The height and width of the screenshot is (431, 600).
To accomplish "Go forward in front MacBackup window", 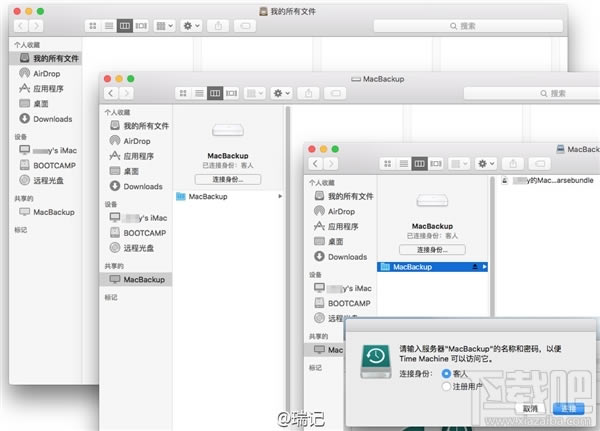I will pos(331,163).
